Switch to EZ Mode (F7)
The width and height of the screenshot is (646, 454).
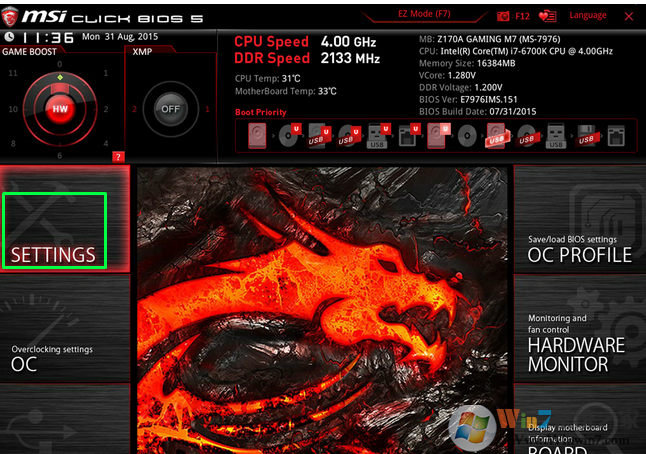(x=424, y=16)
